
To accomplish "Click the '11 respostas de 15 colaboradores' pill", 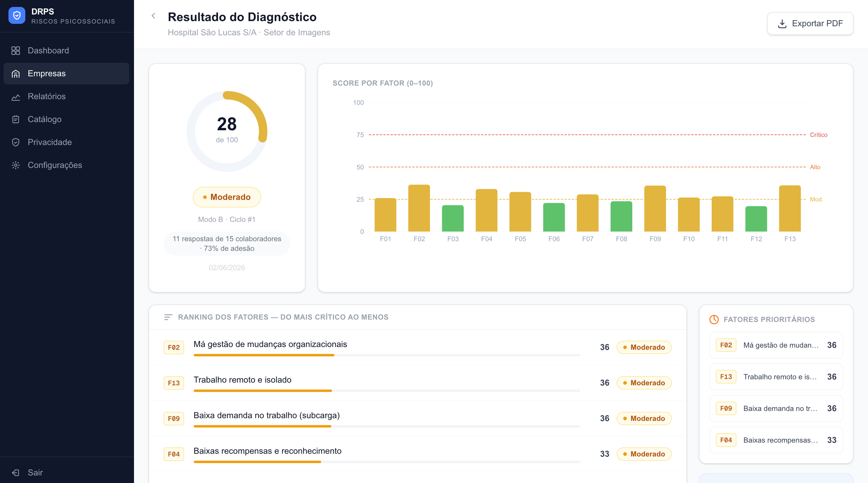I will [x=227, y=243].
